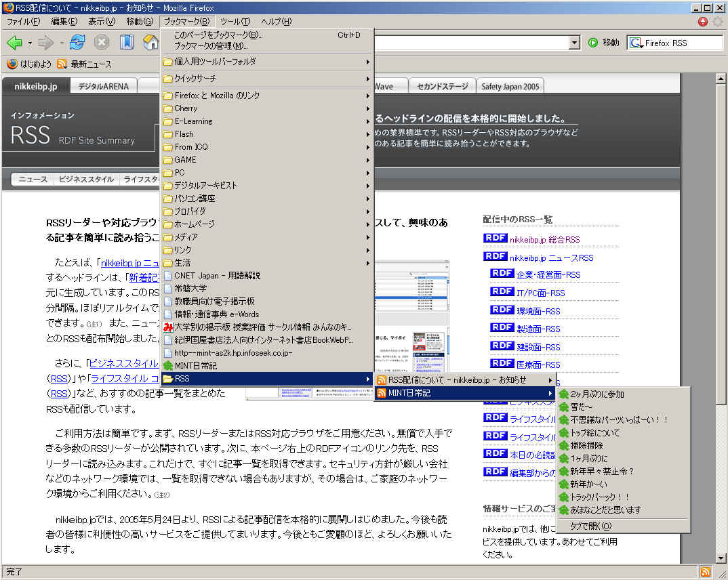This screenshot has height=580, width=728.
Task: Follow the ビジネススタイル link in the article
Action: 123,363
